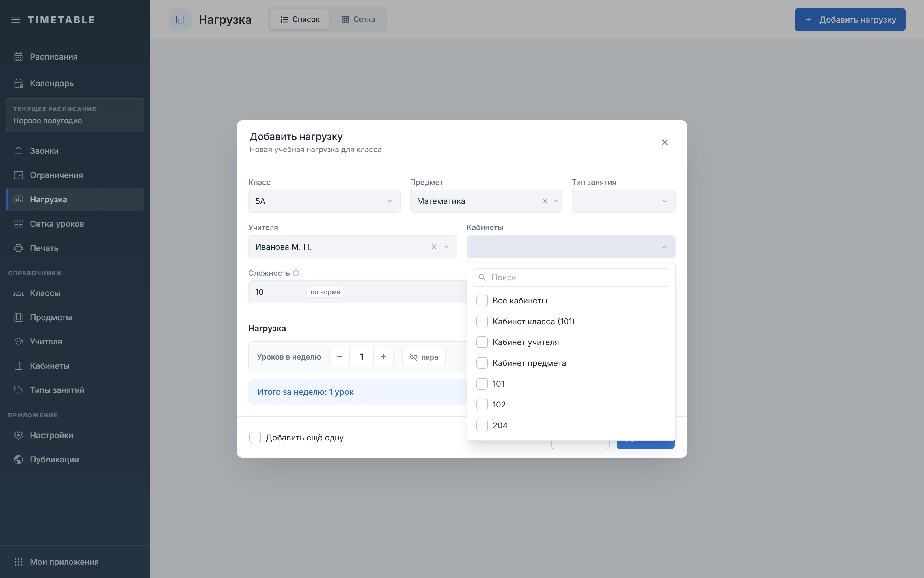Switch to the Список view tab

300,19
